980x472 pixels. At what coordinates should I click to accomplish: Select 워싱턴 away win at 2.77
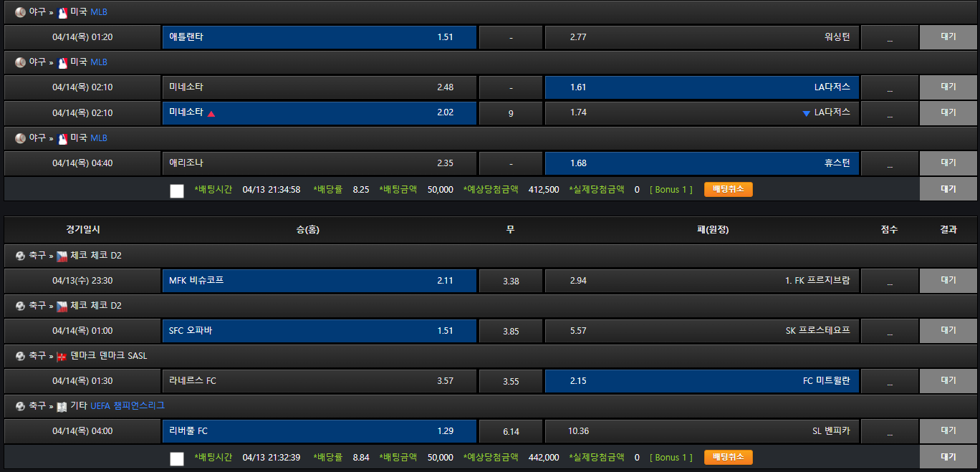pos(702,37)
